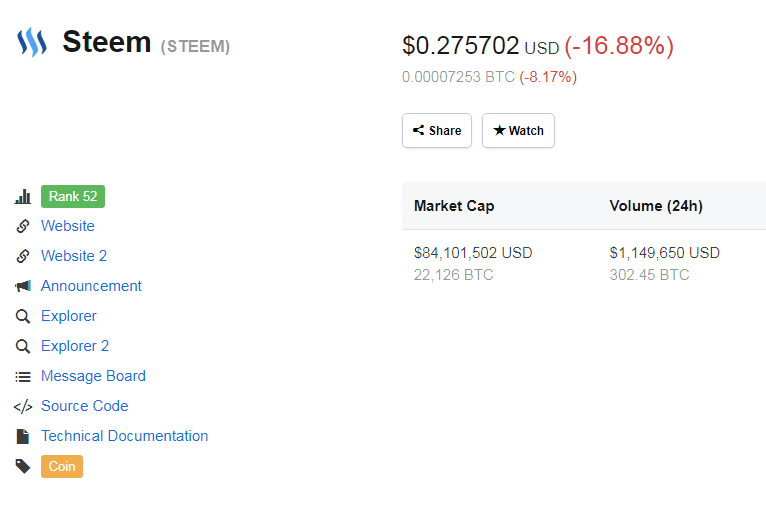Image resolution: width=766 pixels, height=521 pixels.
Task: Click the green Rank 52 badge
Action: pyautogui.click(x=73, y=196)
